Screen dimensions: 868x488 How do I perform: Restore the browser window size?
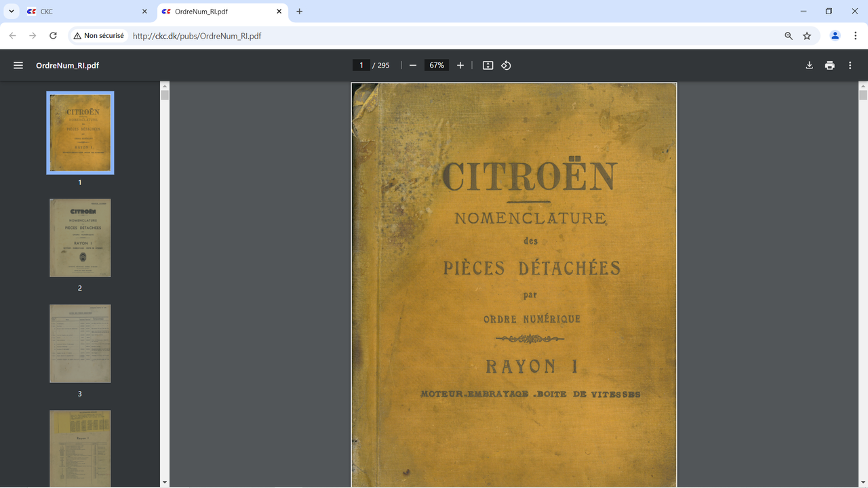click(829, 12)
